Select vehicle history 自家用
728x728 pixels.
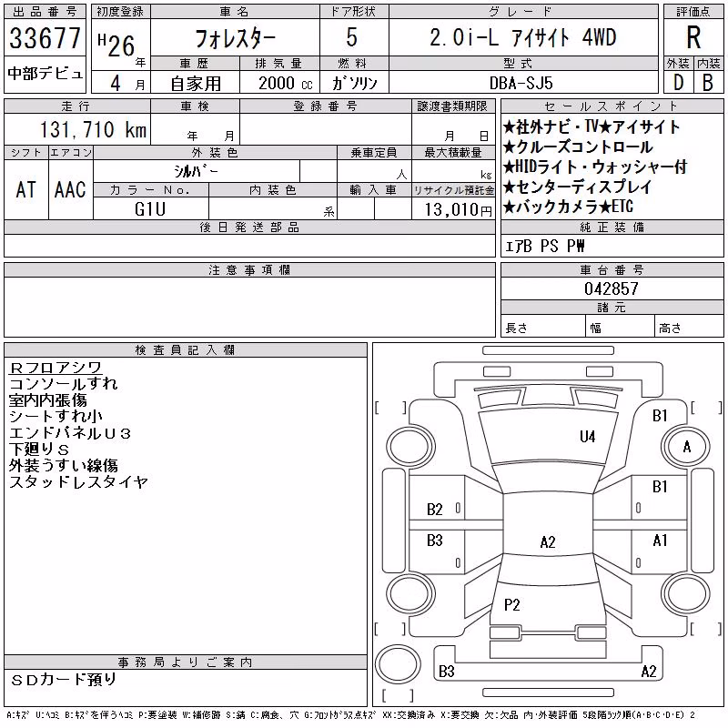click(196, 84)
